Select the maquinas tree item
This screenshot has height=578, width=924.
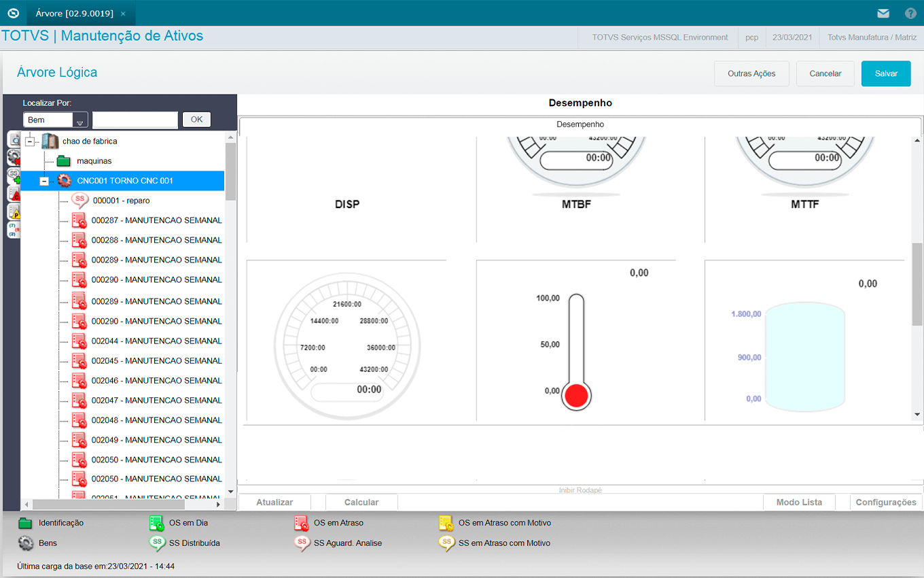click(x=94, y=161)
